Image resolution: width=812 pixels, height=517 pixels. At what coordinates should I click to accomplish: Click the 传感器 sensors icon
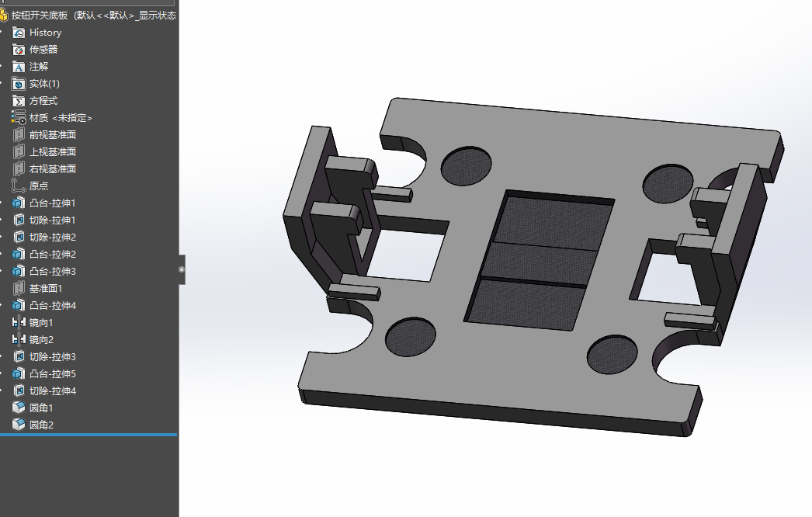(19, 50)
